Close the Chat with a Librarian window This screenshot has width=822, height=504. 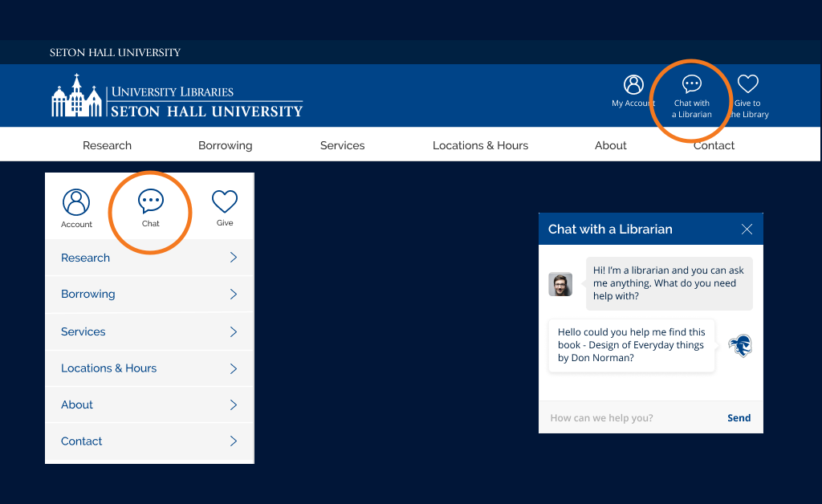tap(747, 229)
